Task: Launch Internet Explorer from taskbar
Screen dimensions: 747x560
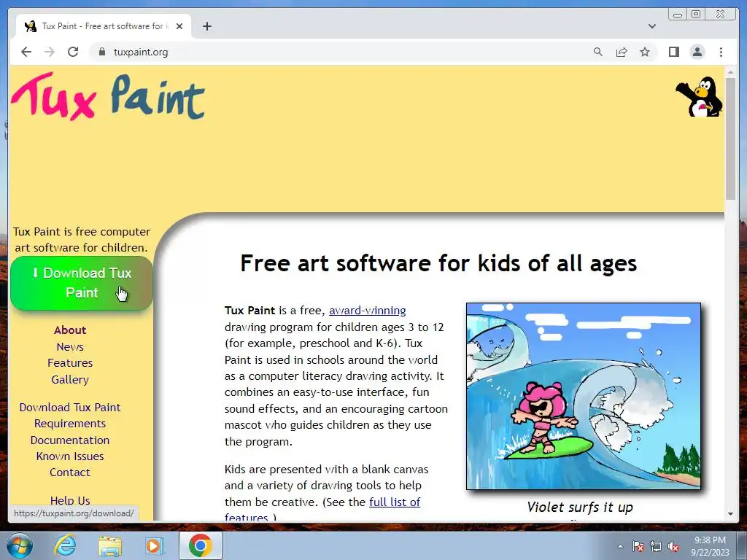Action: (65, 545)
